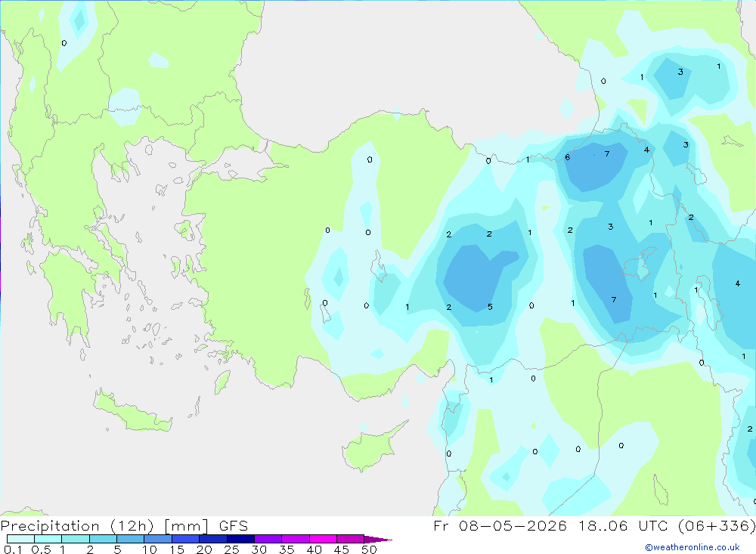Click the legend arrow tip above 50 mm
The width and height of the screenshot is (756, 554).
click(x=378, y=540)
